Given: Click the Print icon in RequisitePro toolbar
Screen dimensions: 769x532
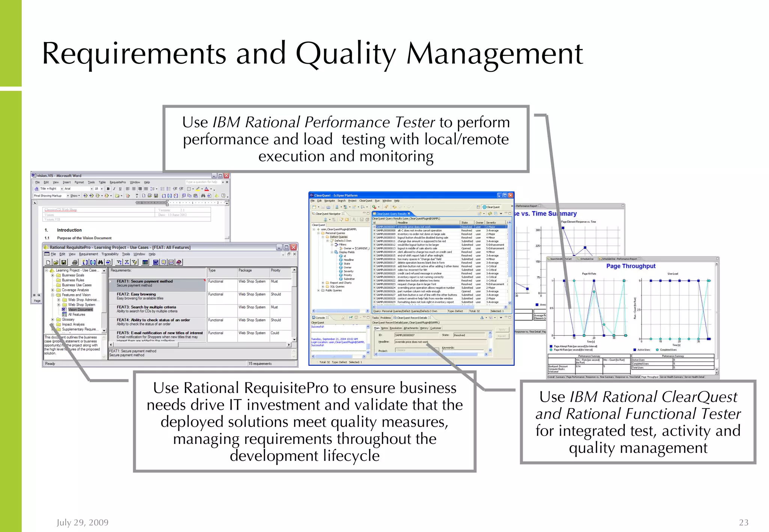Looking at the screenshot, I should coord(74,262).
